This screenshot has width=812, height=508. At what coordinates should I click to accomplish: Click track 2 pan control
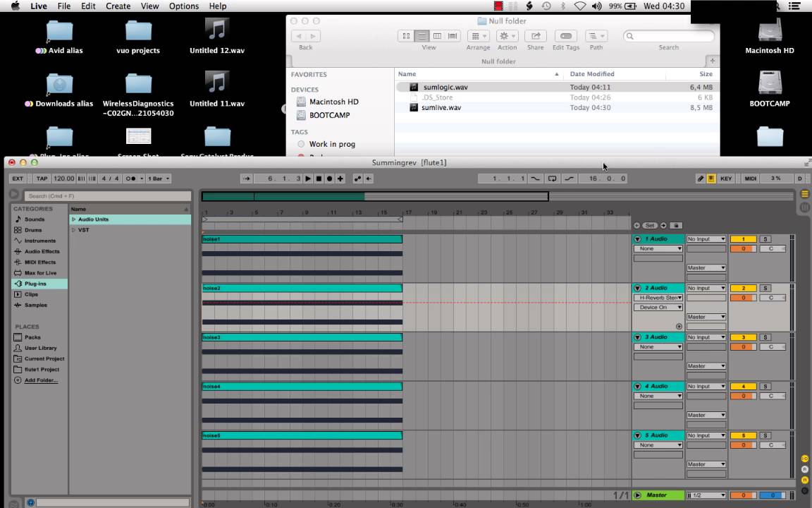[772, 298]
